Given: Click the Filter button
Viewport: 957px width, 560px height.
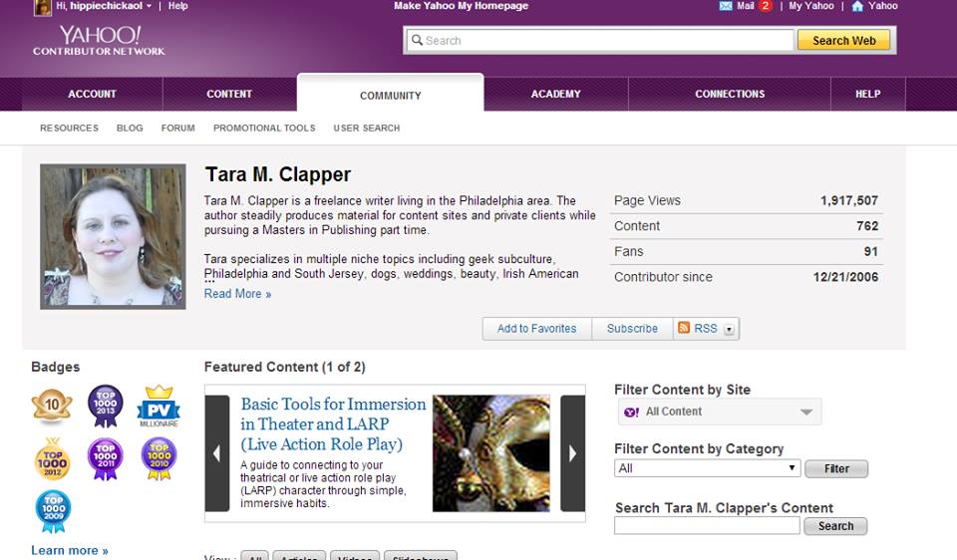Looking at the screenshot, I should tap(836, 468).
